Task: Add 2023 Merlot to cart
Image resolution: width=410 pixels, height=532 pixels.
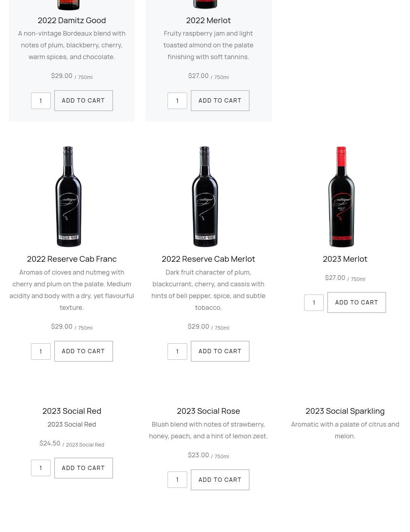Action: point(357,302)
